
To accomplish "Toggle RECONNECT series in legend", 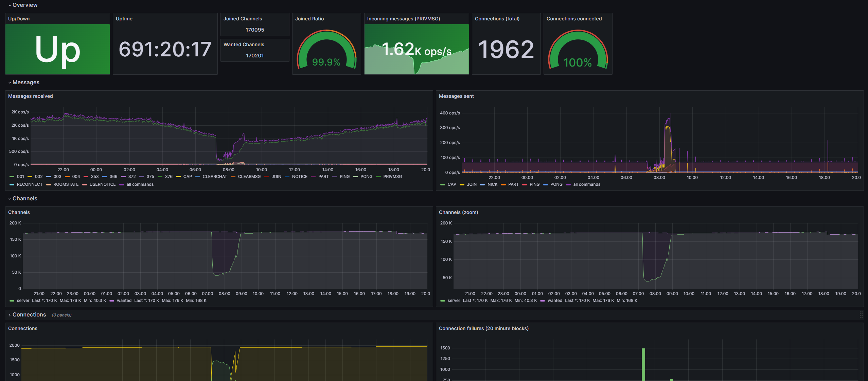I will (x=30, y=184).
